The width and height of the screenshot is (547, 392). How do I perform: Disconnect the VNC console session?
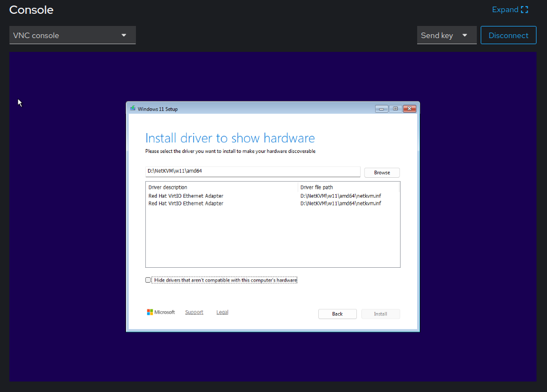pyautogui.click(x=508, y=35)
